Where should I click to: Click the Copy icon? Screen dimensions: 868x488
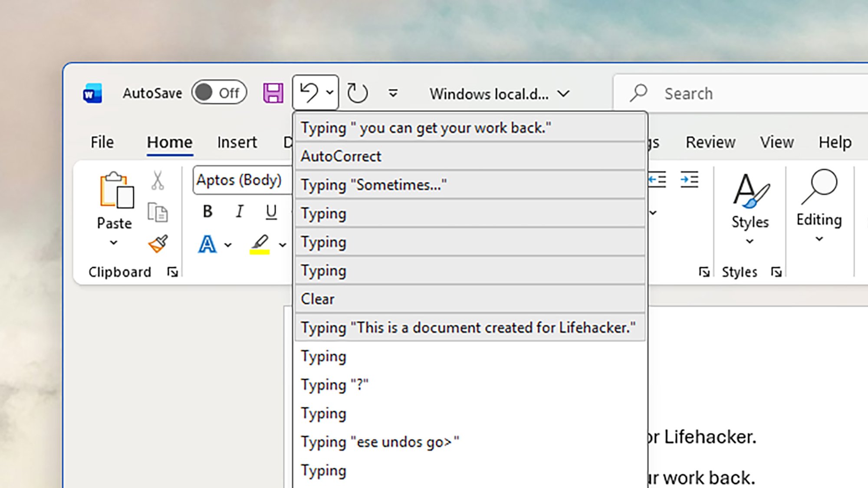[x=158, y=212]
